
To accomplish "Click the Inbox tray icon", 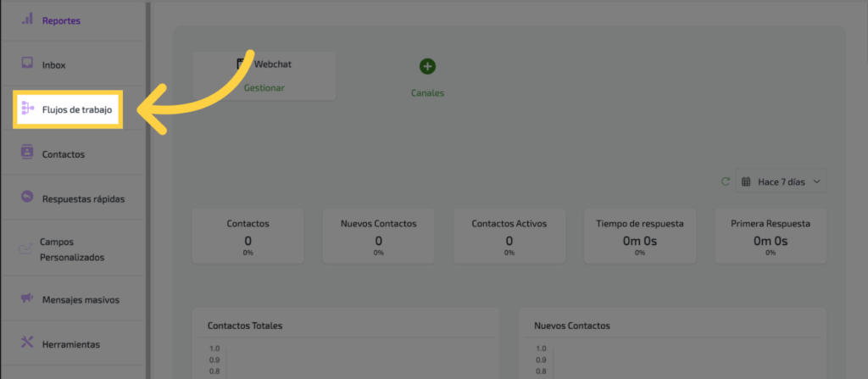I will (26, 64).
